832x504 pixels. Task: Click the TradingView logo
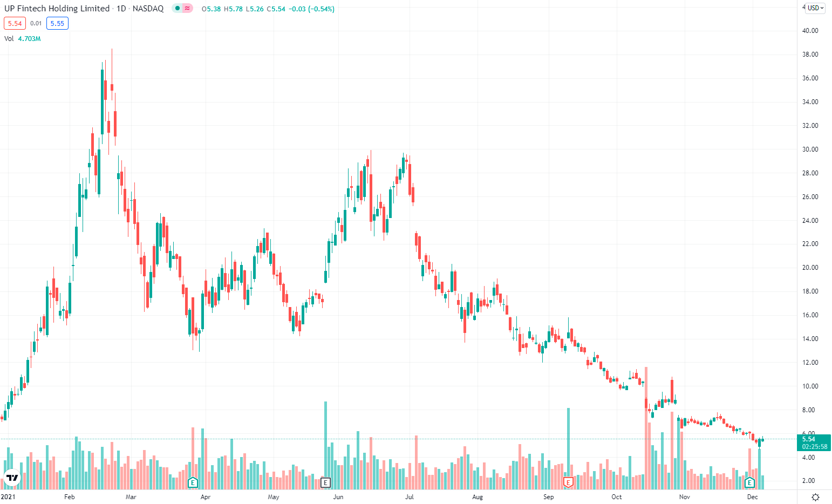12,478
